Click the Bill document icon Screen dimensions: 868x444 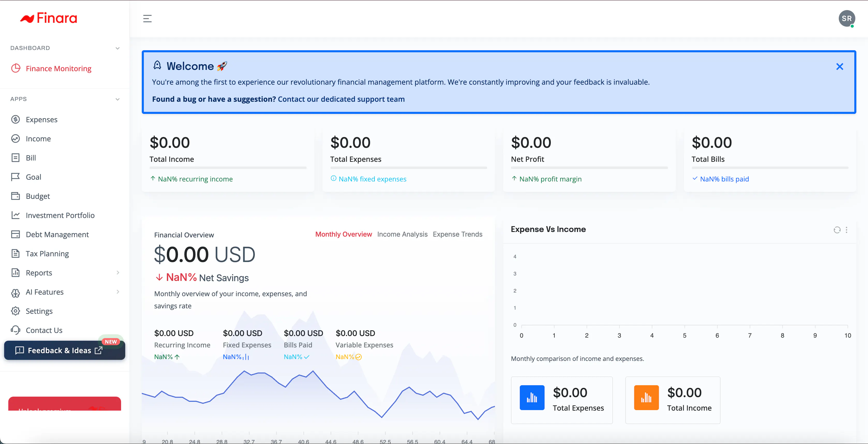tap(16, 158)
